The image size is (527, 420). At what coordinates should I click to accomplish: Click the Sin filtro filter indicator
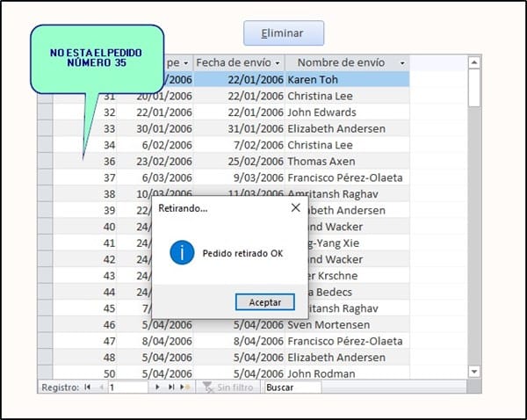coord(229,387)
